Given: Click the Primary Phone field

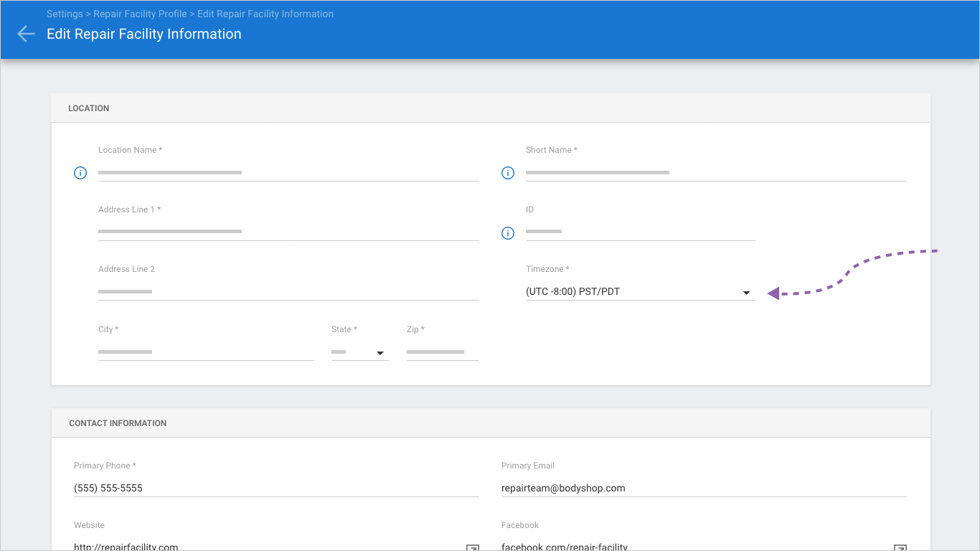Looking at the screenshot, I should pos(276,488).
